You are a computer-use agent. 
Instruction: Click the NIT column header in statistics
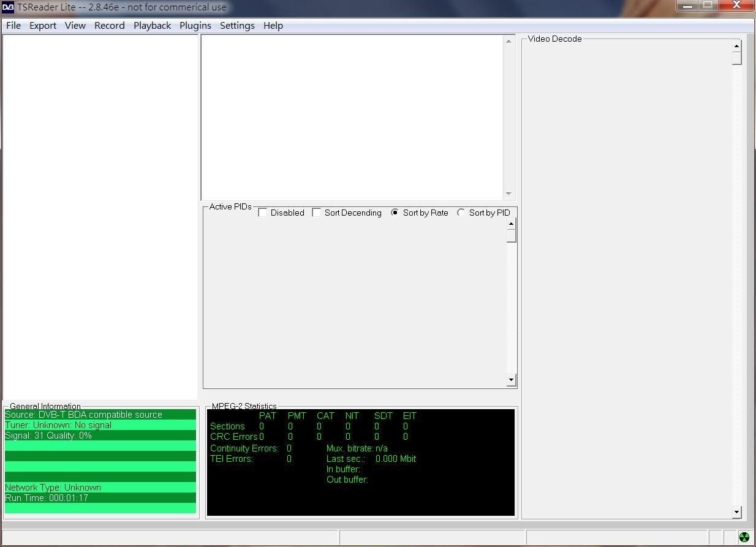[x=352, y=416]
